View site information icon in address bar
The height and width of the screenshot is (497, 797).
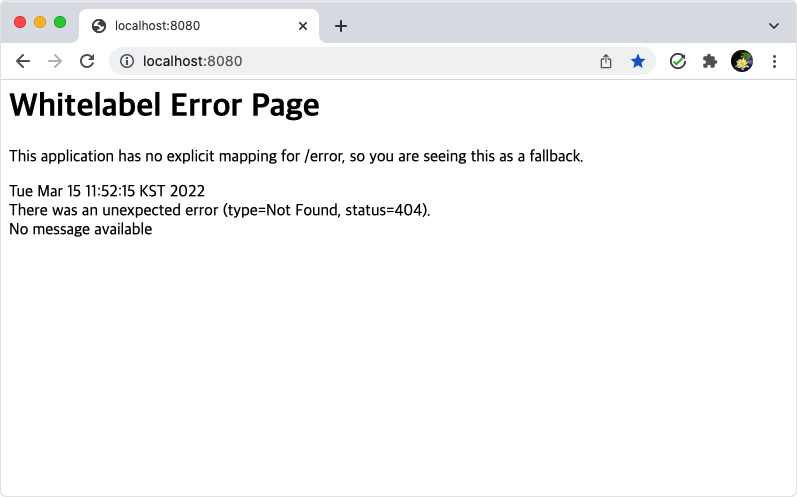127,61
